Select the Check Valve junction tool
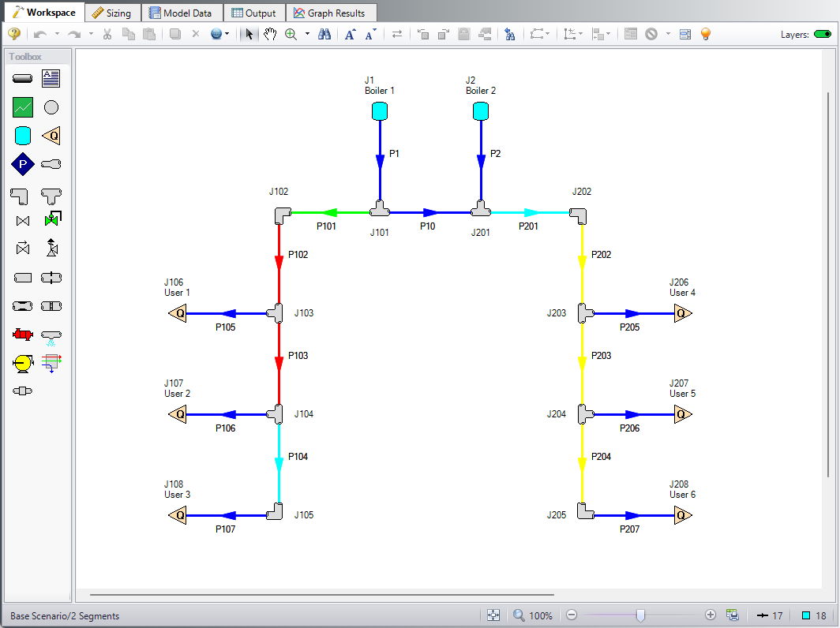Screen dimensions: 840x628 [22, 248]
